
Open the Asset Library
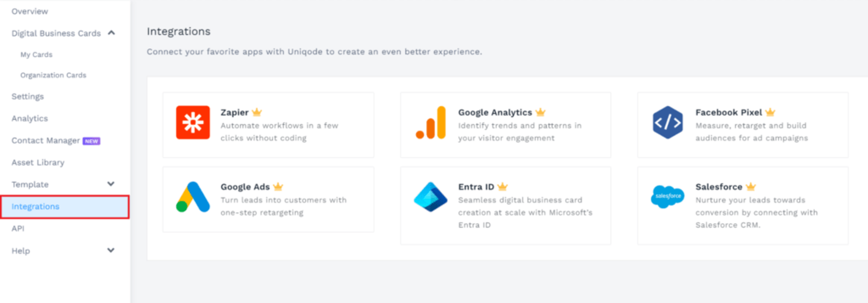[38, 162]
